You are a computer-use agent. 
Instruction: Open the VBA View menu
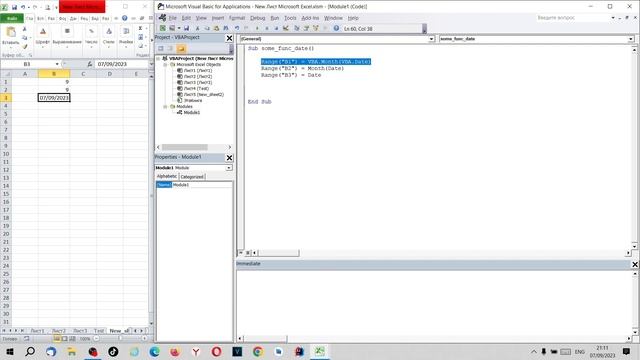pos(201,18)
